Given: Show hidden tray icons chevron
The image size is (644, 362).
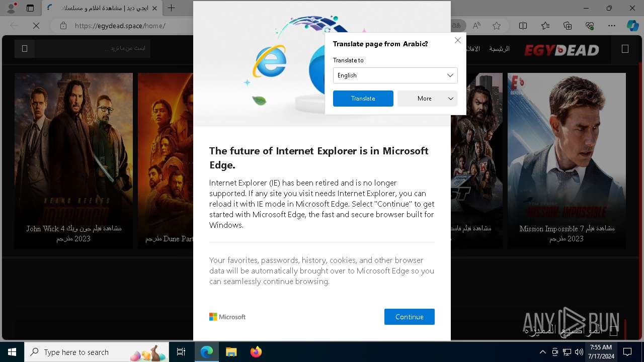Looking at the screenshot, I should (542, 352).
